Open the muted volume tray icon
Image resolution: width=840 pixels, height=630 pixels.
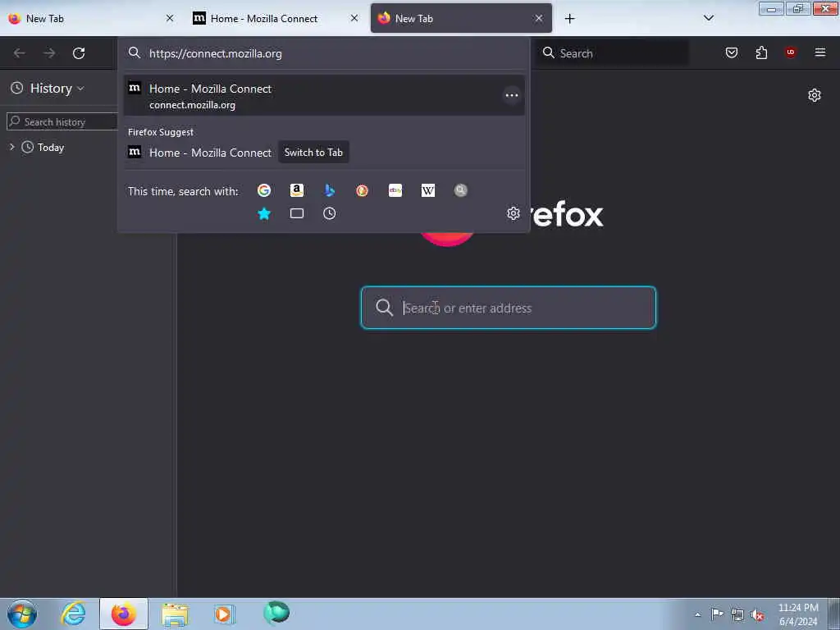[757, 615]
